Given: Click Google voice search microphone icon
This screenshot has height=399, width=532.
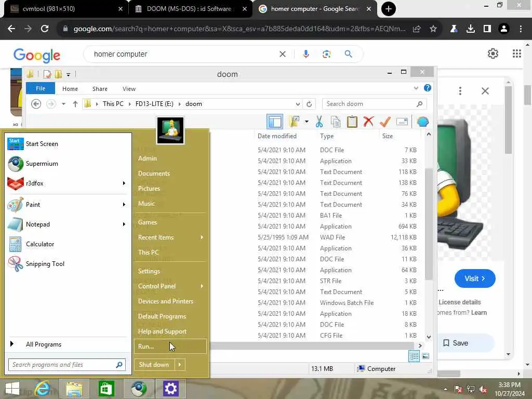Looking at the screenshot, I should (306, 54).
